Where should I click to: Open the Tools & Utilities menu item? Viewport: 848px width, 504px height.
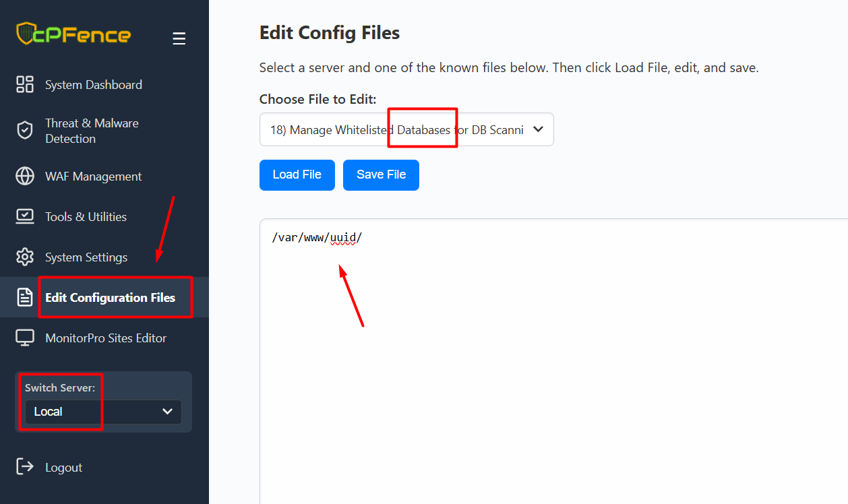[86, 217]
